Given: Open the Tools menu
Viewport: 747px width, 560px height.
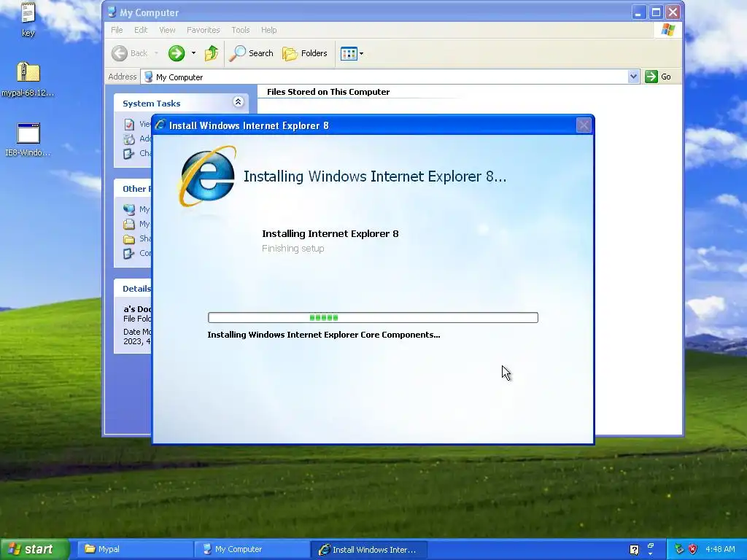Looking at the screenshot, I should click(241, 30).
